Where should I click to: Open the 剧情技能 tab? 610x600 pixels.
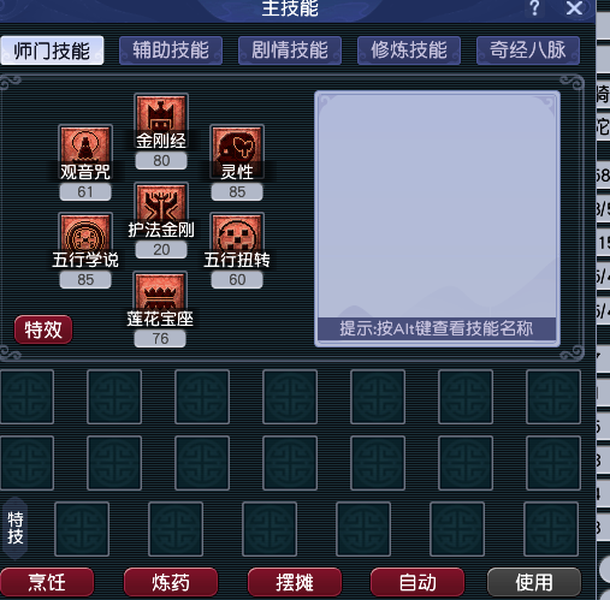click(290, 50)
